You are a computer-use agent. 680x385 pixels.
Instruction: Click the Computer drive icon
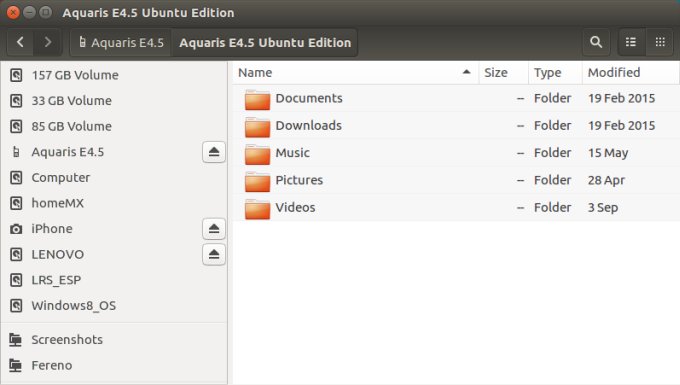click(16, 177)
